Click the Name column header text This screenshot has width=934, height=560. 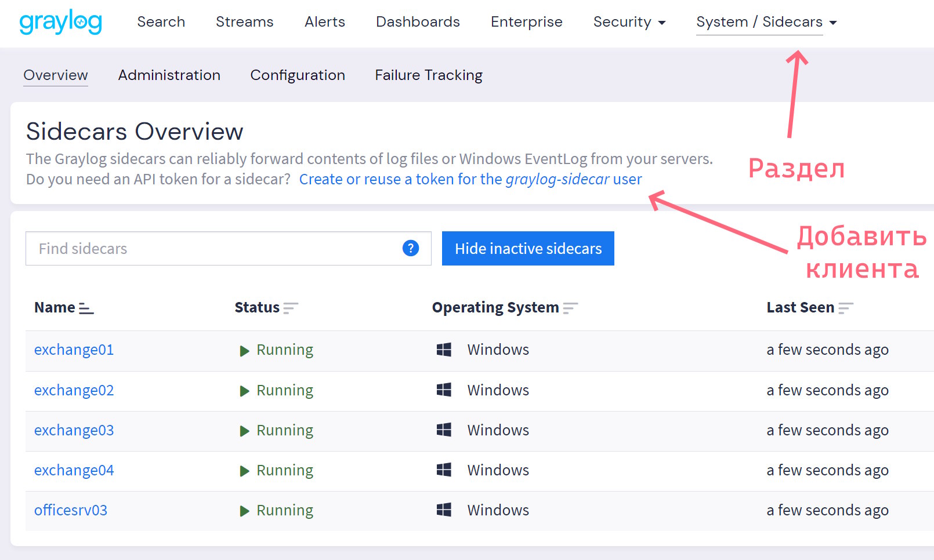click(55, 307)
